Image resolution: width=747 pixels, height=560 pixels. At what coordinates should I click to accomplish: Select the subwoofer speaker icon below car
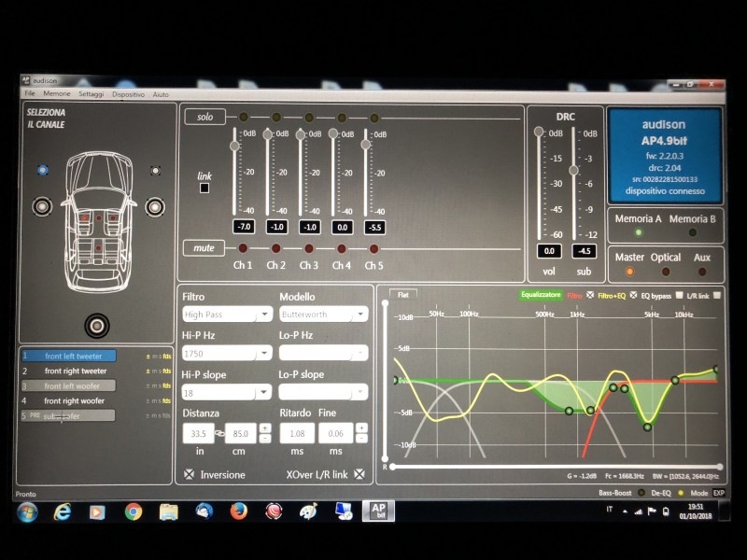97,326
